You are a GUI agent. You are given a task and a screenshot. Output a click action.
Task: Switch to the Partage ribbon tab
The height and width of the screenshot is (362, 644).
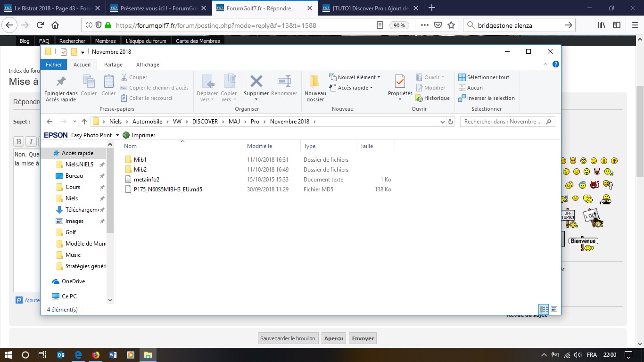[113, 65]
